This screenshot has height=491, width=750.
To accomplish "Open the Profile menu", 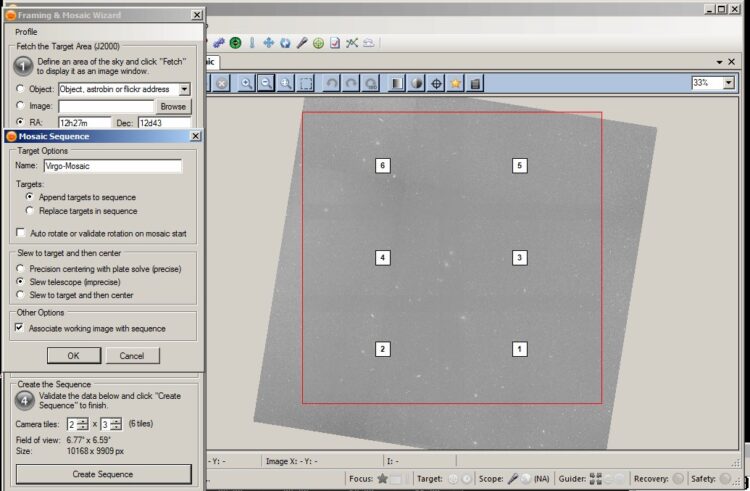I will pos(26,32).
